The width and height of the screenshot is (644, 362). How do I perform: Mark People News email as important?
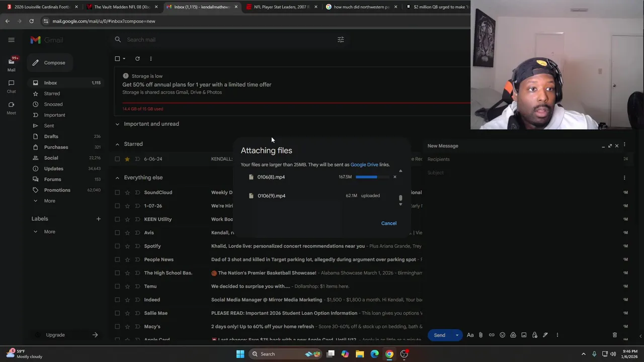(137, 259)
